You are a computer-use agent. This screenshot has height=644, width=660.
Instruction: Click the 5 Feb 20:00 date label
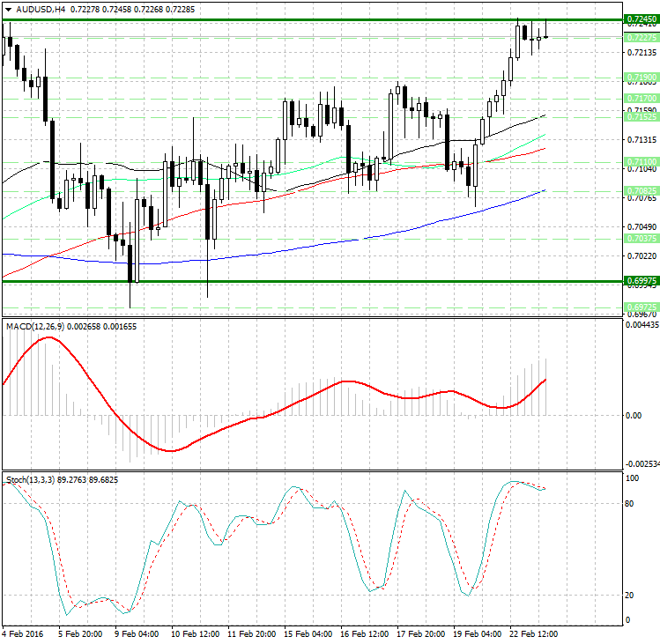click(x=78, y=633)
